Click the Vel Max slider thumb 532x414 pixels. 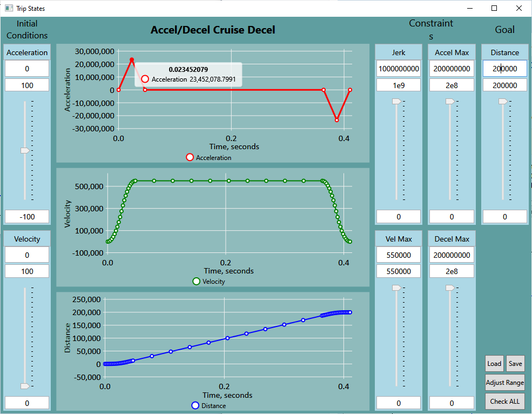click(x=396, y=288)
